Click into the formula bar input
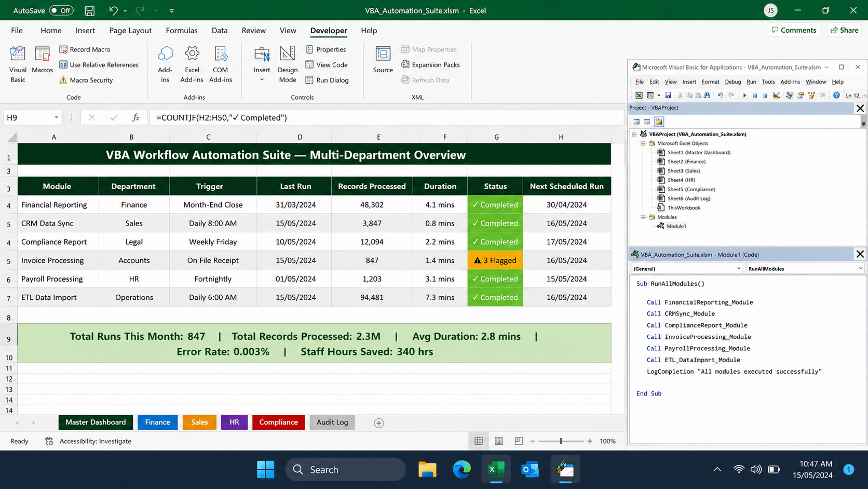 click(387, 117)
